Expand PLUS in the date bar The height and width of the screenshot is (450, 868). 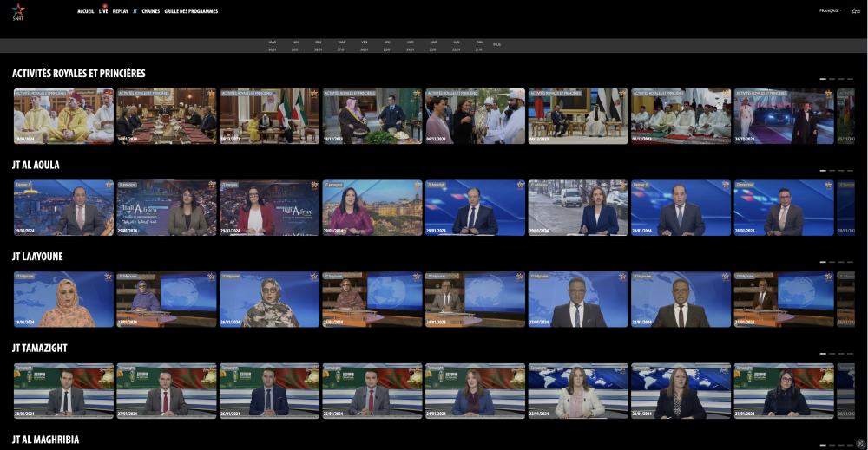coord(496,44)
